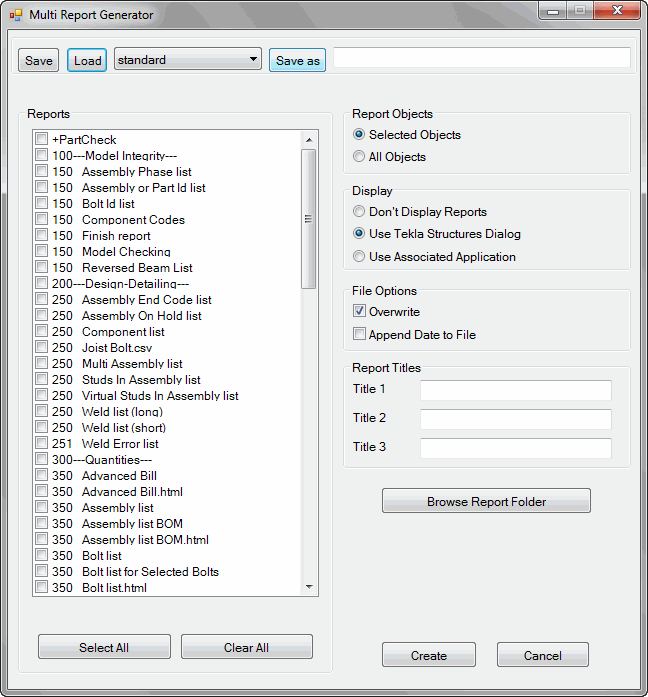Check 150 Component Codes
The height and width of the screenshot is (697, 648).
point(41,219)
